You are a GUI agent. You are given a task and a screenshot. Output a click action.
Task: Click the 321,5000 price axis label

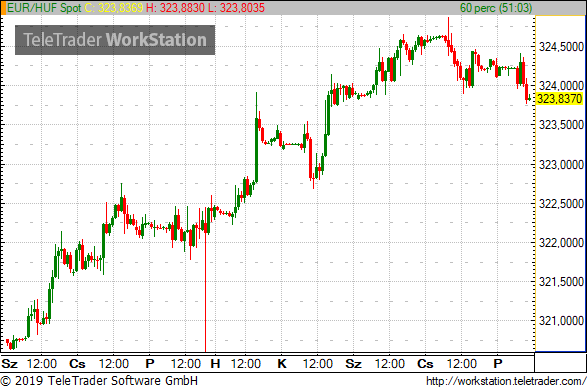point(561,281)
